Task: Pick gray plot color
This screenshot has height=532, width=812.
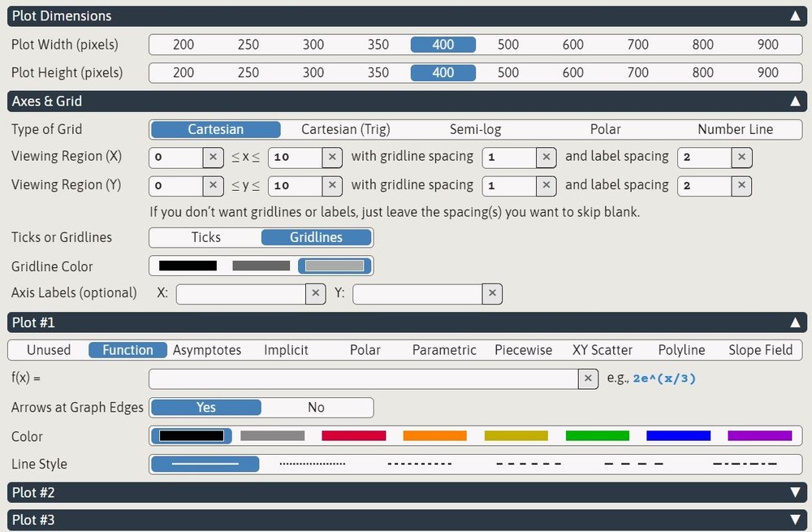Action: 272,435
